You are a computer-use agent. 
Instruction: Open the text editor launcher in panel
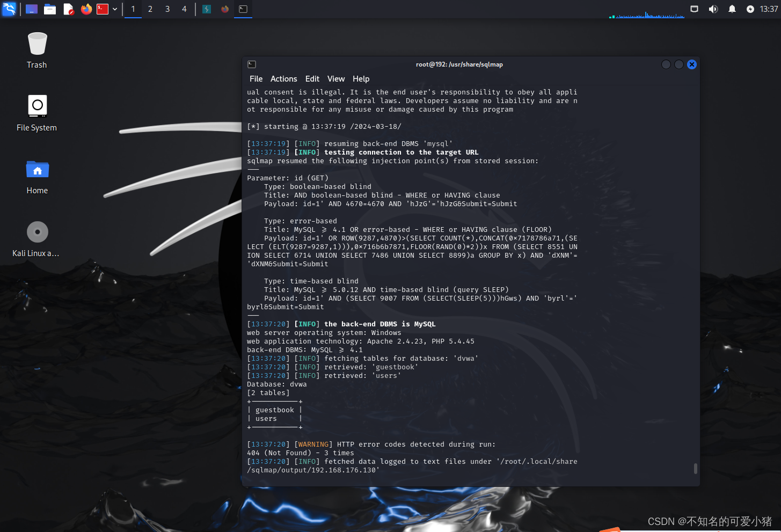pyautogui.click(x=68, y=9)
